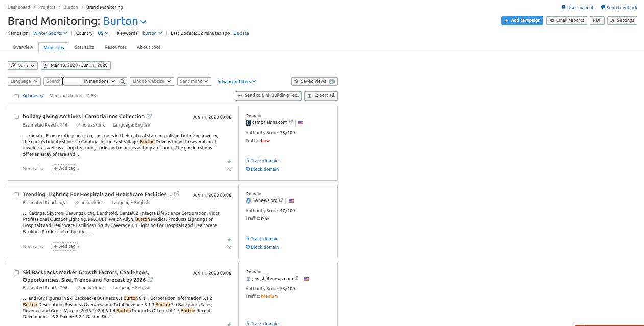Click Send to Link Building Tool
644x326 pixels.
click(x=268, y=96)
